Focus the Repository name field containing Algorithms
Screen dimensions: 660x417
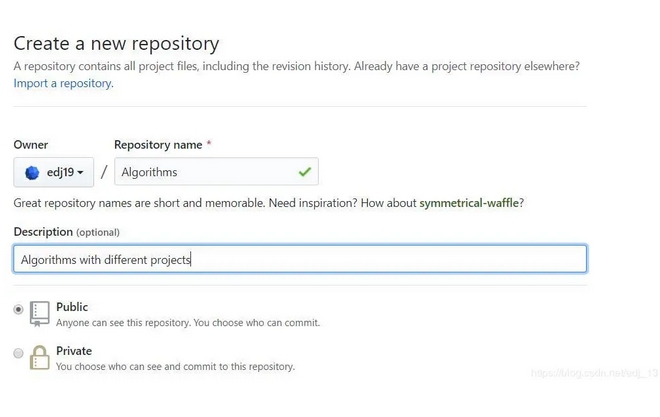(216, 172)
